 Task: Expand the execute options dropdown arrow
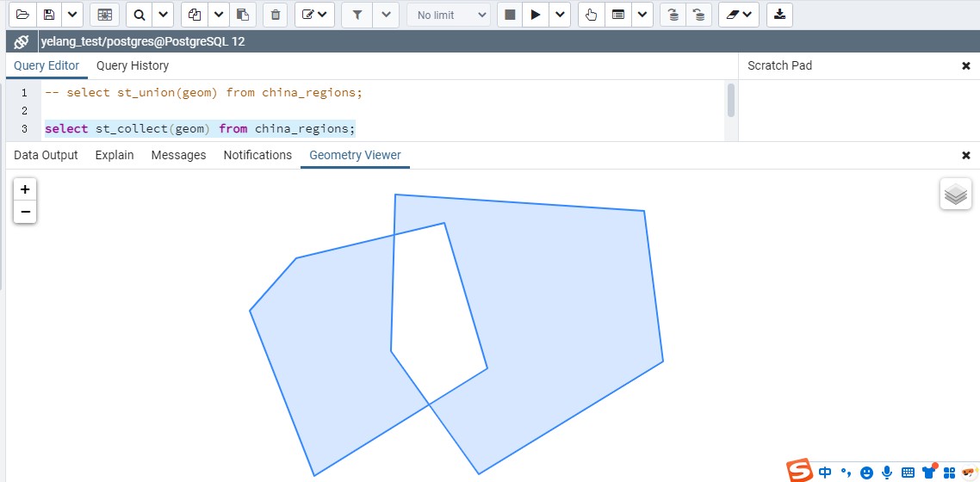tap(561, 15)
